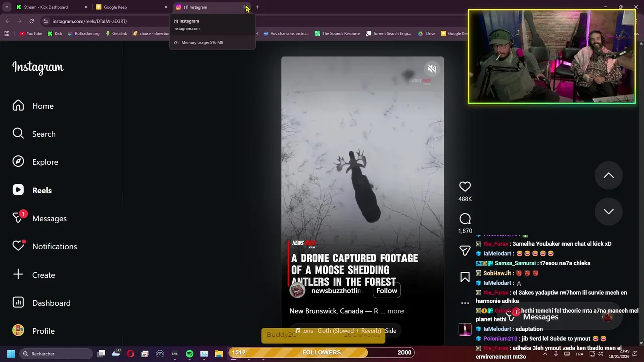
Task: Go to the previous reel with the up arrow
Action: pos(609,175)
